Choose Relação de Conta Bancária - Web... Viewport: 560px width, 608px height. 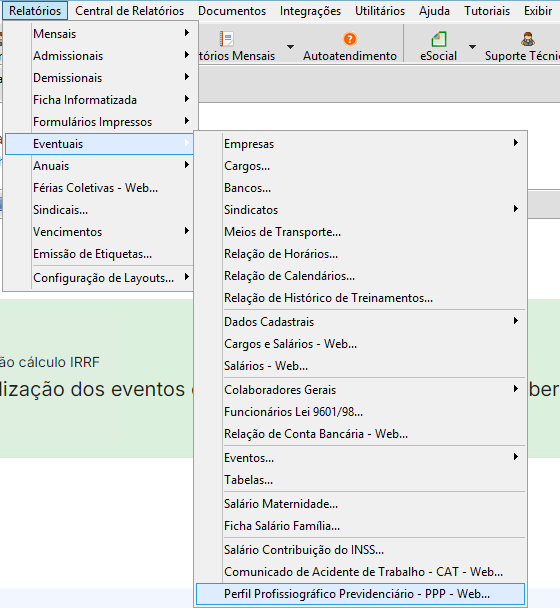click(x=360, y=434)
